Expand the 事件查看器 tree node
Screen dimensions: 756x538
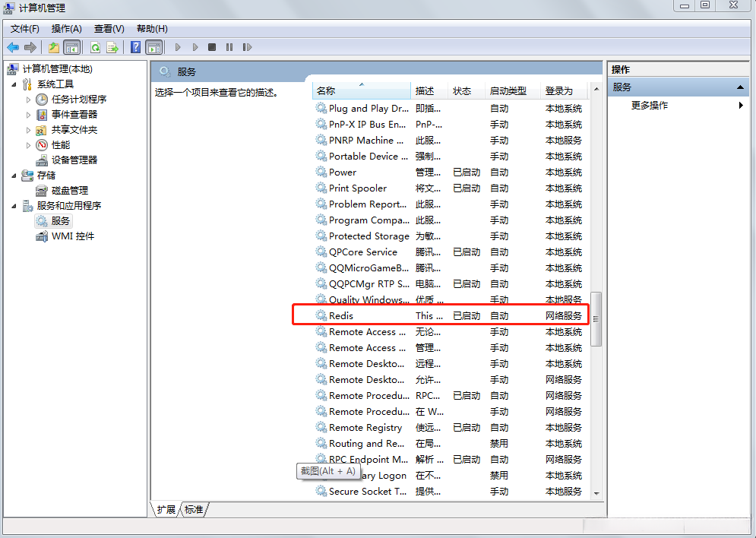(x=28, y=115)
